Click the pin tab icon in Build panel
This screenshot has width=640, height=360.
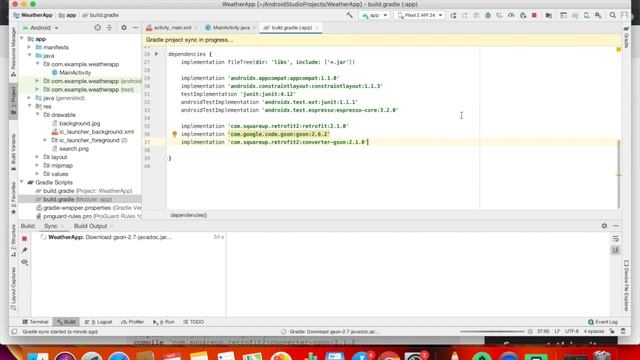tap(24, 250)
